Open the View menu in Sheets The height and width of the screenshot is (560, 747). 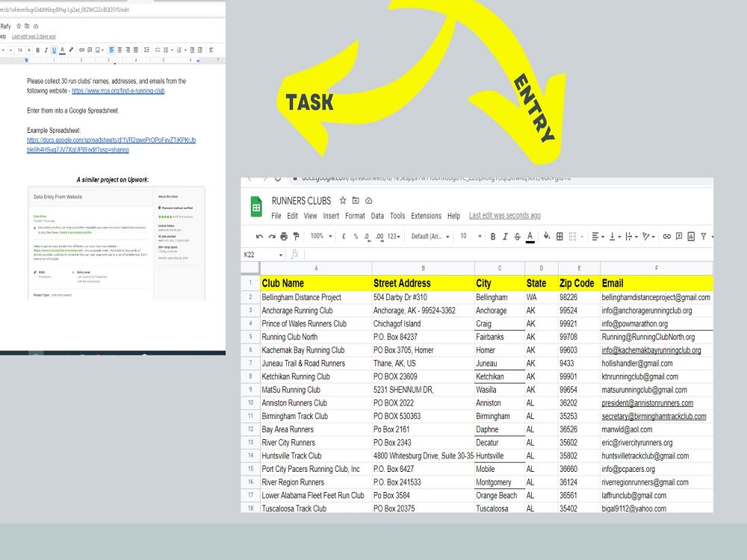pos(310,216)
